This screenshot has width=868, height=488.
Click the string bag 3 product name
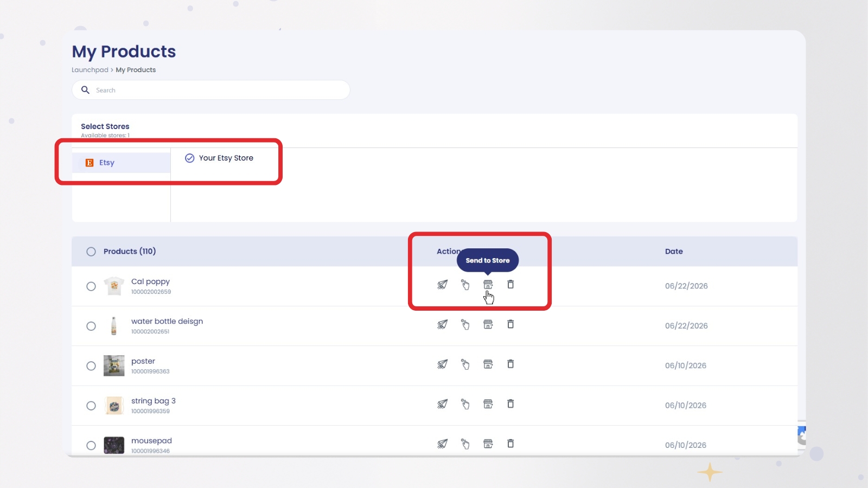pos(154,401)
